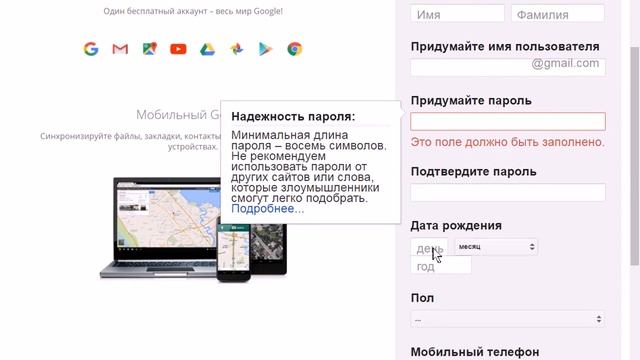Open the Пол gender dropdown
640x360 pixels.
coord(508,319)
